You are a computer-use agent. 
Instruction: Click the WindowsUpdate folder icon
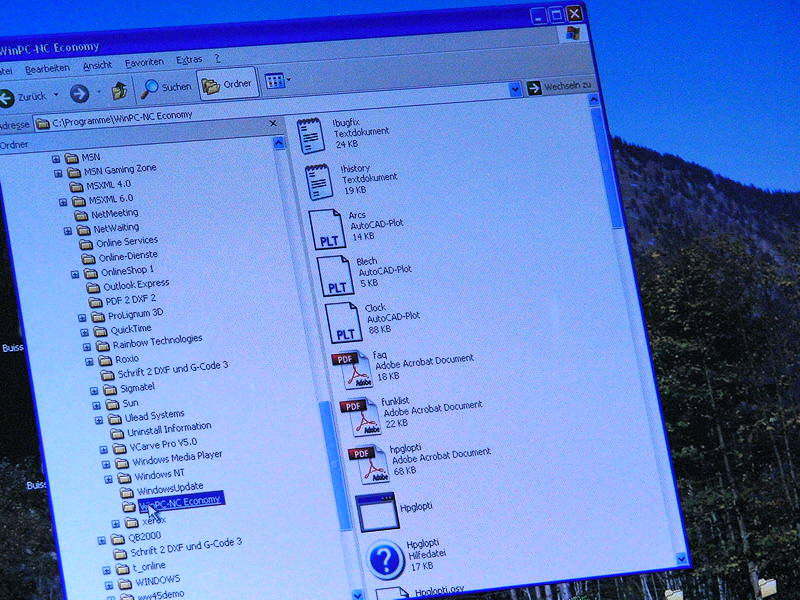(x=127, y=492)
